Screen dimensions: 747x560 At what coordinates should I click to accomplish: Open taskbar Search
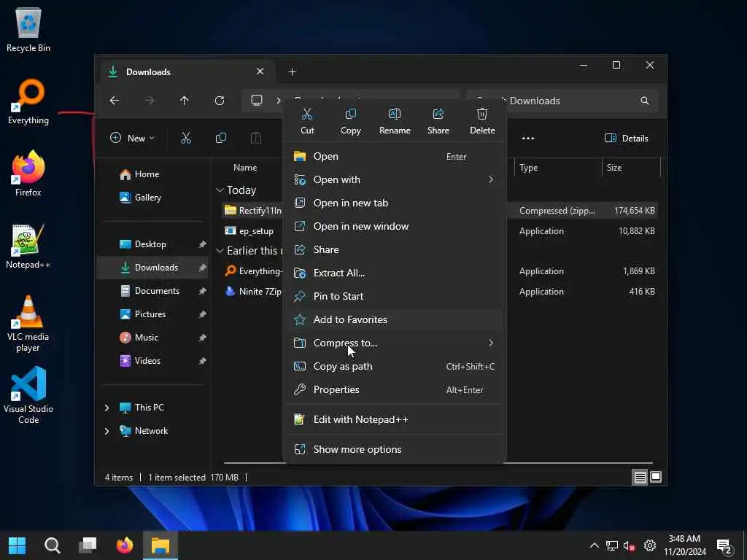click(53, 545)
